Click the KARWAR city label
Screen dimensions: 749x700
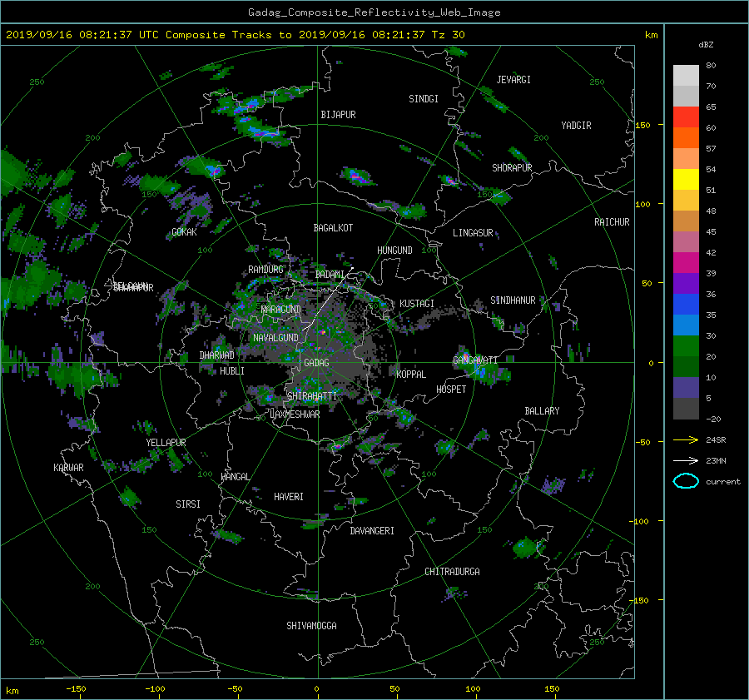68,467
